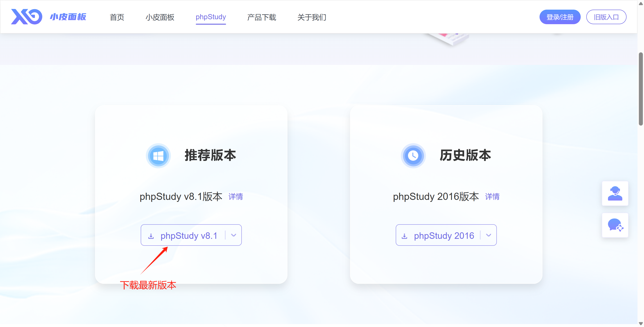The width and height of the screenshot is (644, 327).
Task: Open the phpStudy v8.1 download chevron menu
Action: pyautogui.click(x=234, y=235)
